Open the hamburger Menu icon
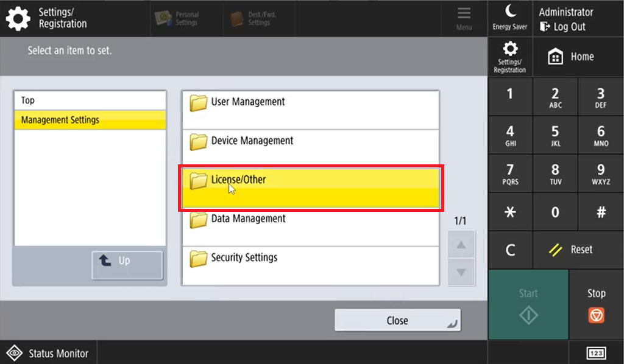 (464, 18)
